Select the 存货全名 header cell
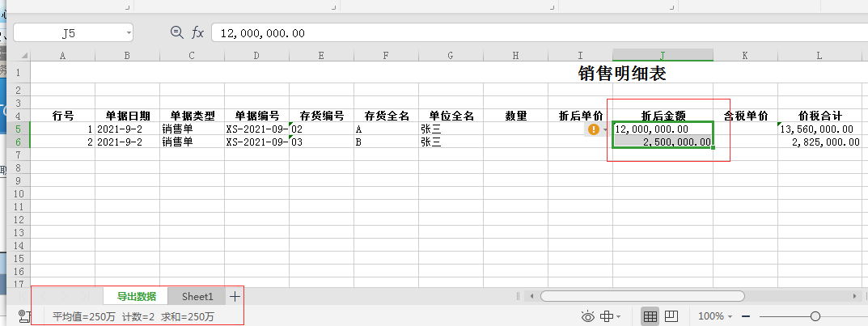The image size is (868, 326). pos(387,116)
